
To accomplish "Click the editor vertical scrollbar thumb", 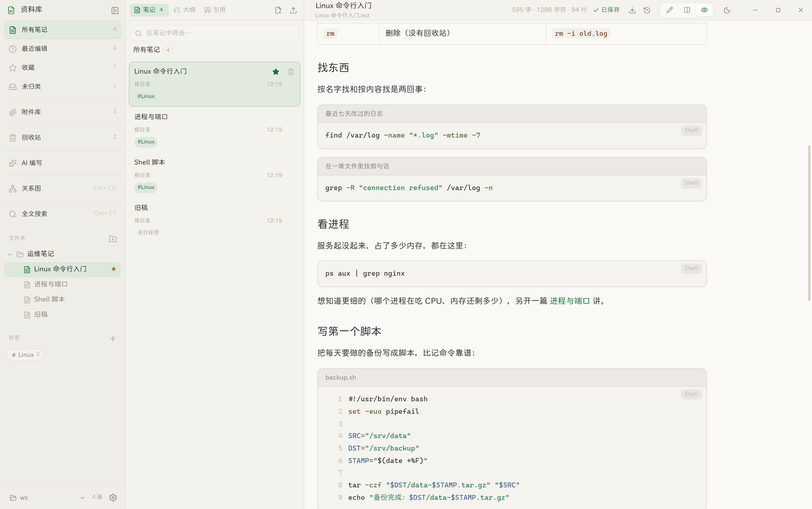I will click(x=809, y=223).
